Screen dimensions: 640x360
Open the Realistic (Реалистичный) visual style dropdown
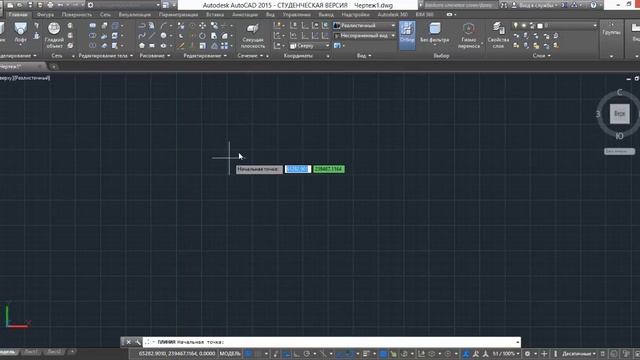tap(364, 25)
